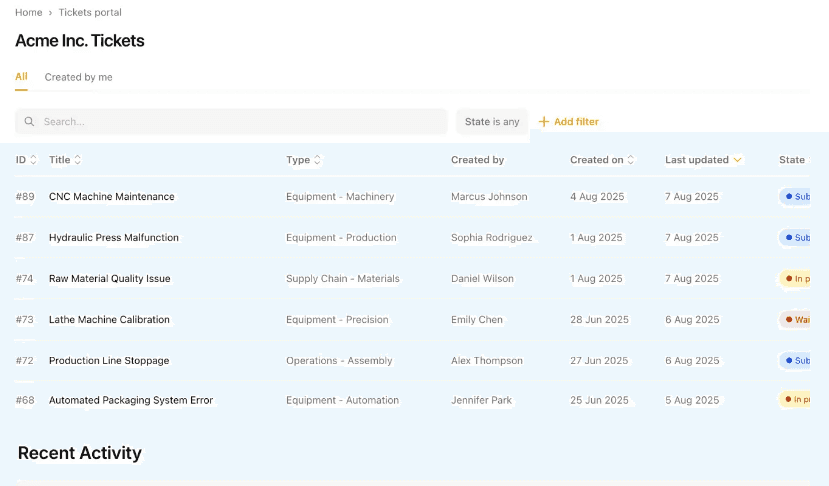Focus the Search tickets field
Viewport: 829px width, 486px height.
click(x=231, y=122)
